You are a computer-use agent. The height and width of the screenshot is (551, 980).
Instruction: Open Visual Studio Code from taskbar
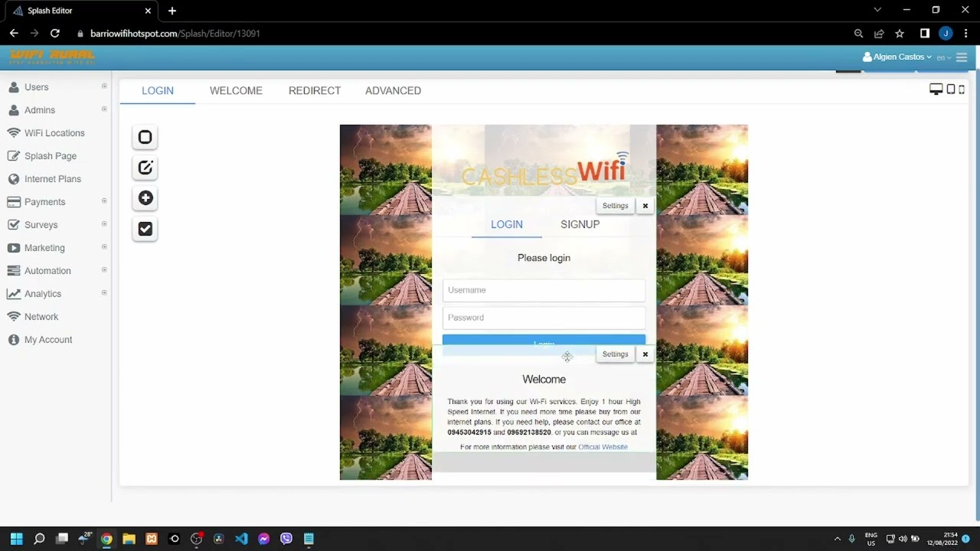(x=241, y=539)
